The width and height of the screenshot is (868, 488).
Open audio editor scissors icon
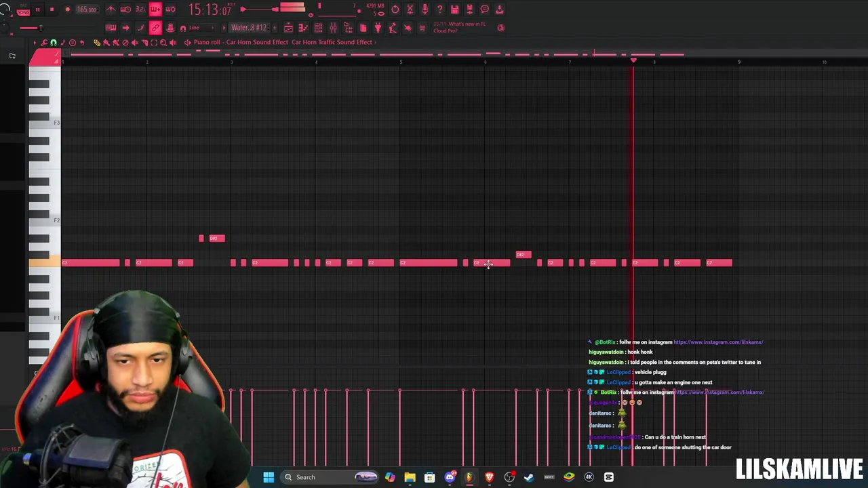point(410,9)
